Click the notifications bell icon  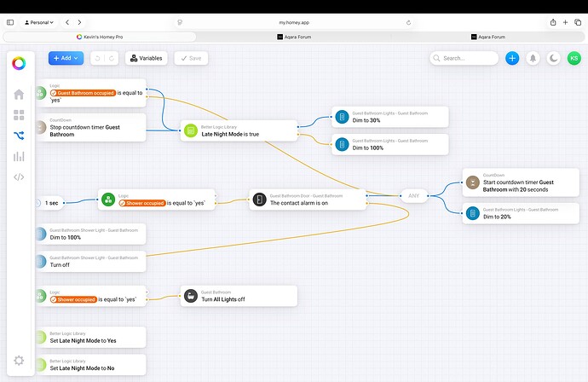click(x=533, y=58)
